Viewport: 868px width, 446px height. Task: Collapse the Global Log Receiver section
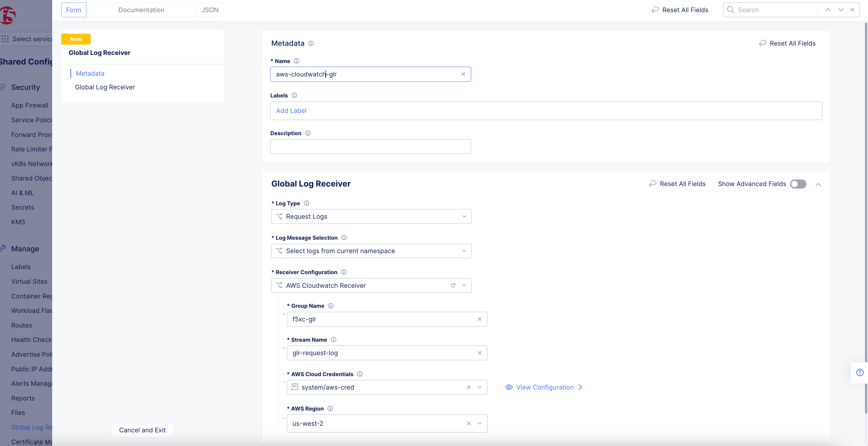click(819, 184)
